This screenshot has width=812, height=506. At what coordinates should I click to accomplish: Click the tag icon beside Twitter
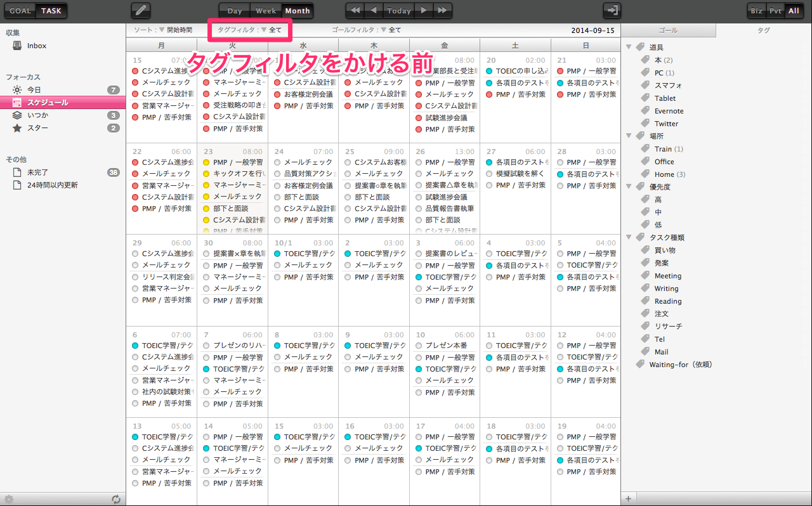click(x=646, y=124)
